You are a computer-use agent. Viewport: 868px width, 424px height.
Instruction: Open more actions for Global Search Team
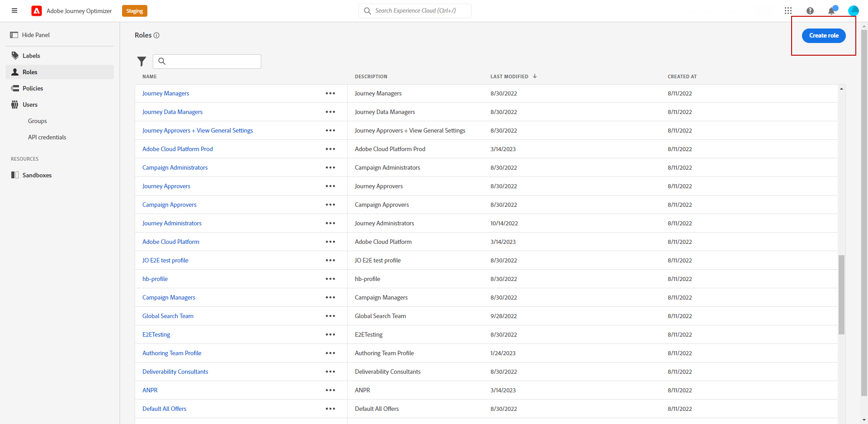[330, 316]
